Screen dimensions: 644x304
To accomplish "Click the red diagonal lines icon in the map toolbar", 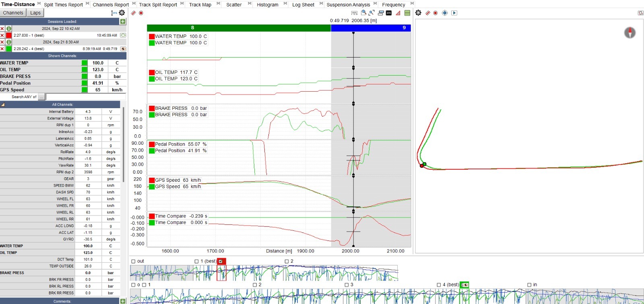I will [428, 13].
